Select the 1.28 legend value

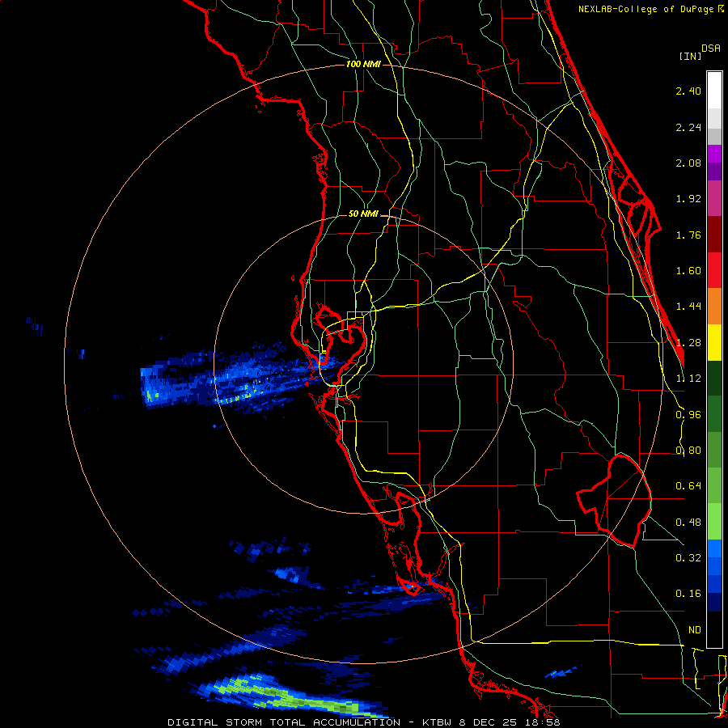[688, 343]
